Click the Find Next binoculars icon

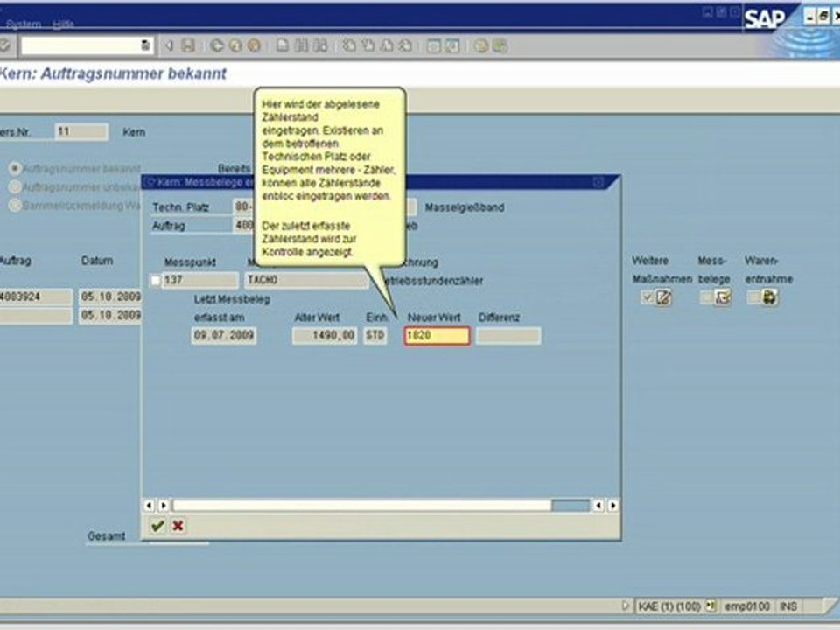click(x=320, y=46)
